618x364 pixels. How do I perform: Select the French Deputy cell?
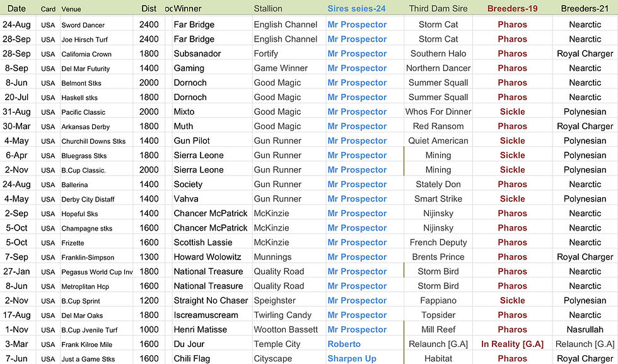click(x=438, y=242)
